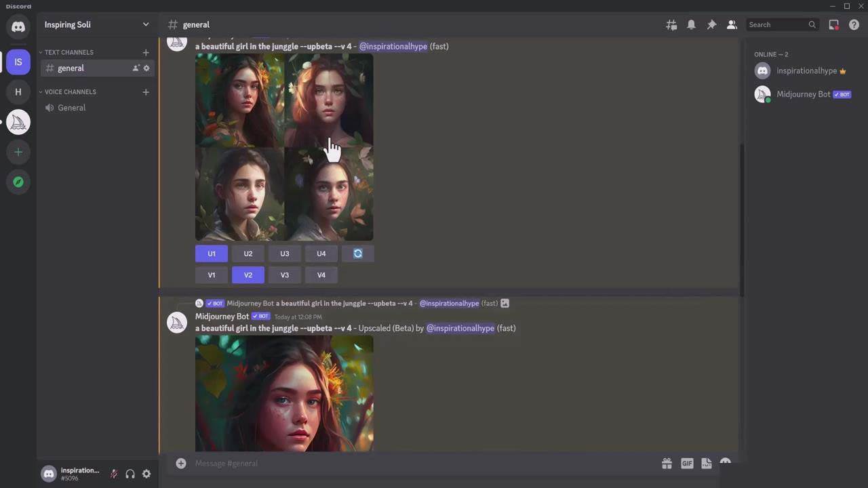The height and width of the screenshot is (488, 868).
Task: Open notification settings bell icon
Action: coord(691,24)
